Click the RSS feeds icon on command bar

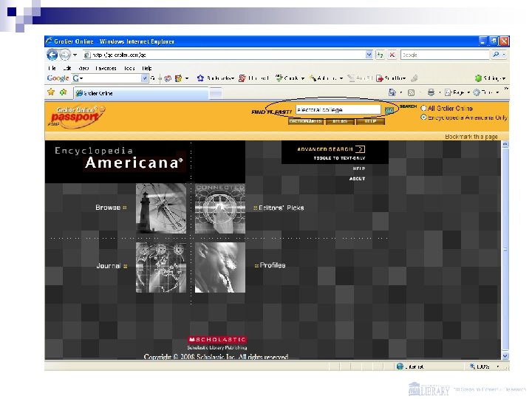pos(411,92)
